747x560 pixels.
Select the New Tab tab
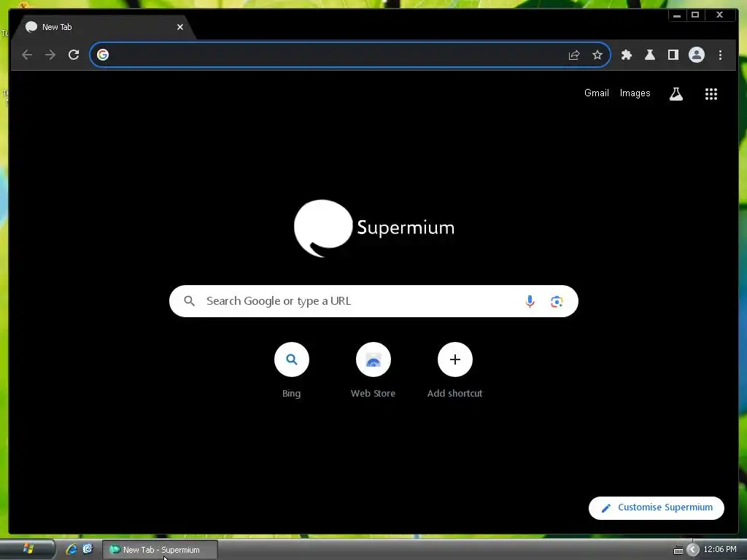[x=103, y=27]
